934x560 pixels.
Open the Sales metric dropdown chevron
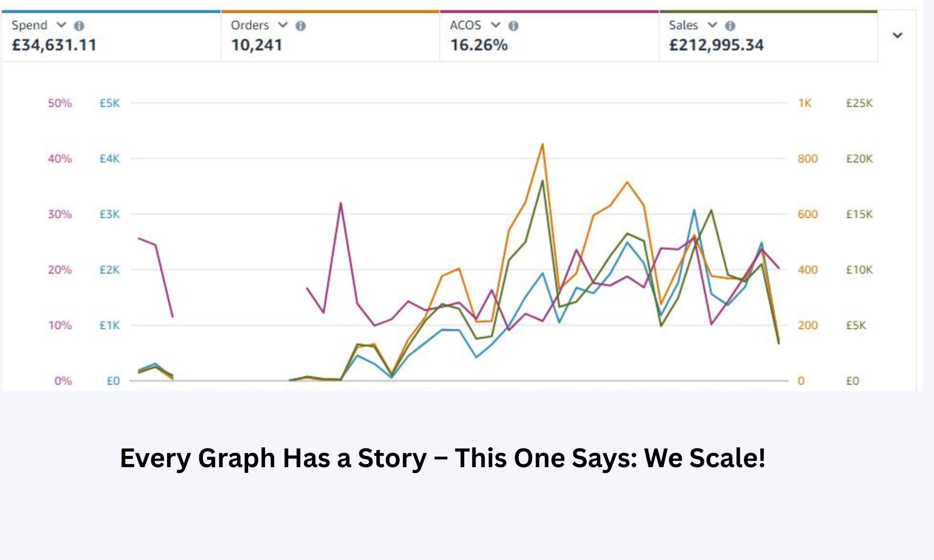[712, 25]
